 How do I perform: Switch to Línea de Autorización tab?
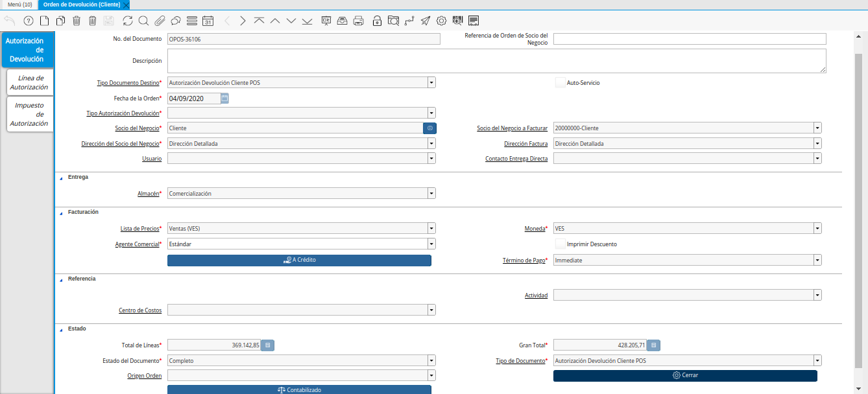[x=29, y=82]
